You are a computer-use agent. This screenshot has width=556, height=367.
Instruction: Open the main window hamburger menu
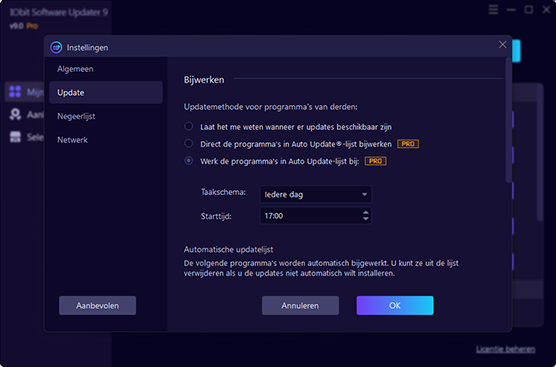pyautogui.click(x=493, y=10)
